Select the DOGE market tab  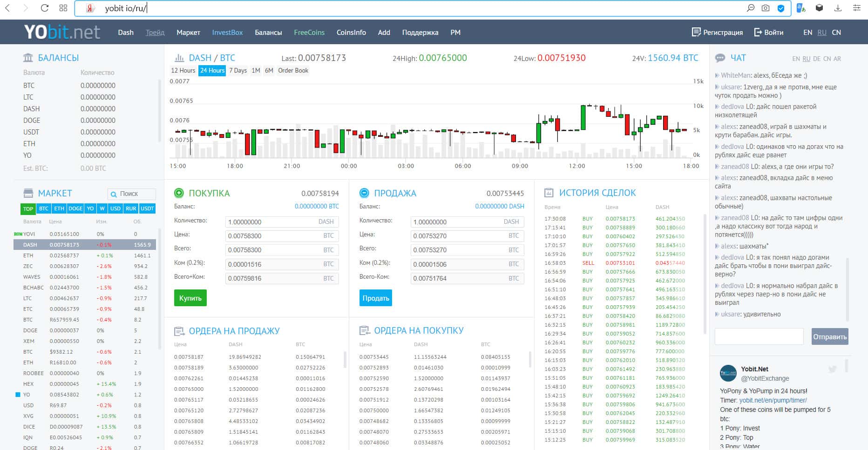point(75,208)
